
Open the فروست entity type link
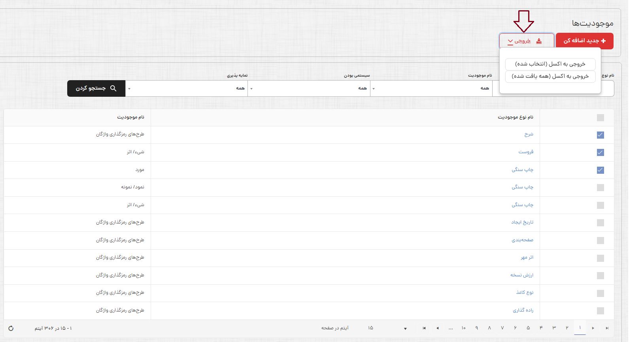coord(526,152)
